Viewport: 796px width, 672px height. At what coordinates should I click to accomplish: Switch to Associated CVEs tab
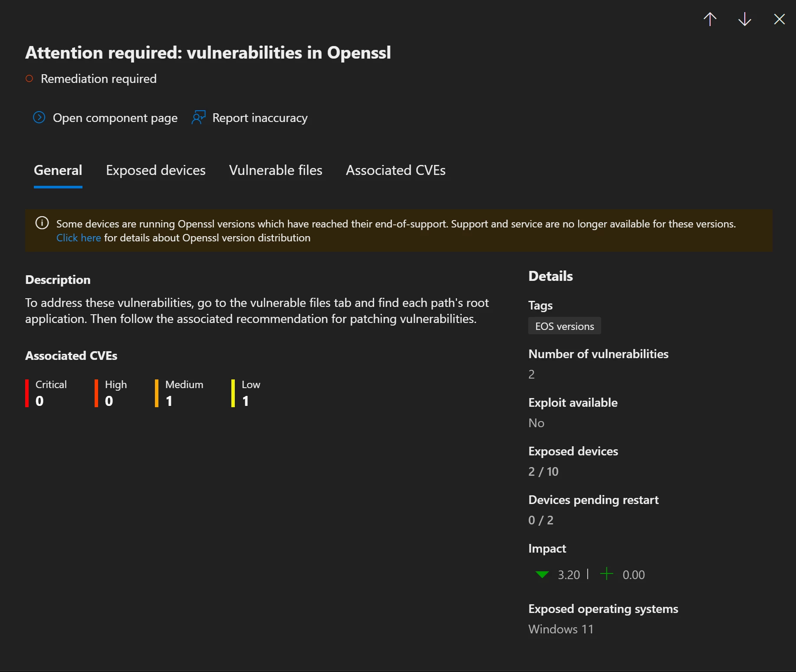coord(396,170)
